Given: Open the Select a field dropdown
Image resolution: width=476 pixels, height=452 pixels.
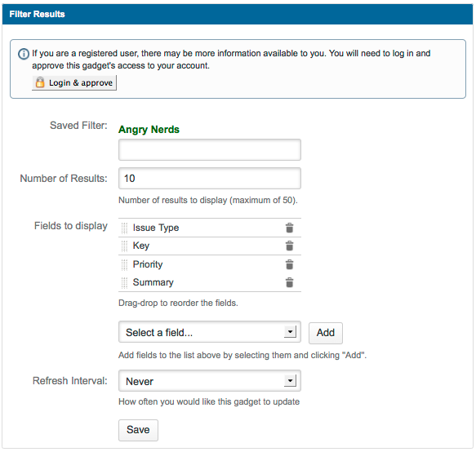Looking at the screenshot, I should [x=210, y=332].
